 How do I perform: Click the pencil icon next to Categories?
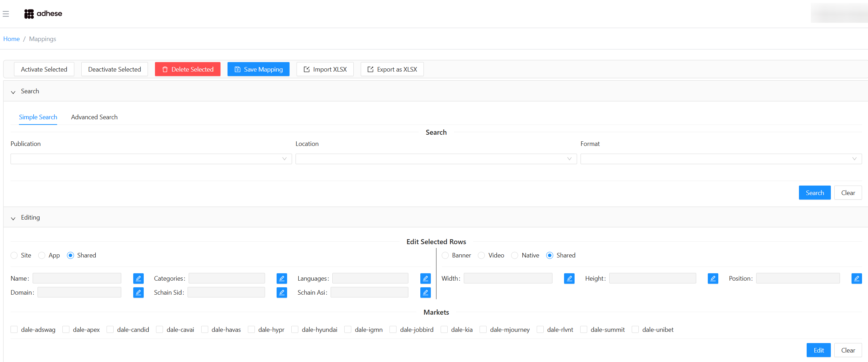[282, 279]
